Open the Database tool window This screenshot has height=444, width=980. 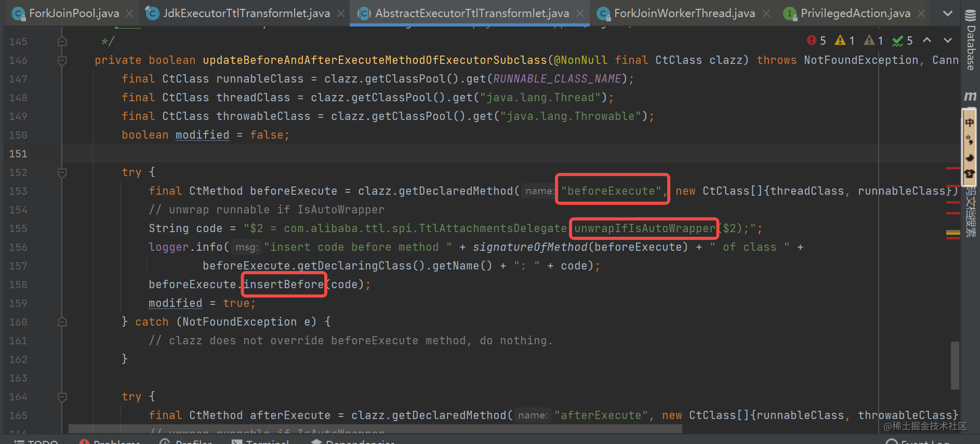[x=970, y=41]
